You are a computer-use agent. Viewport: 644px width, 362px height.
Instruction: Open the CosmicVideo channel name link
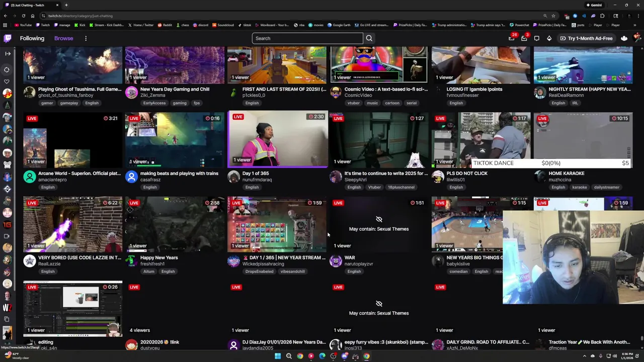click(x=358, y=95)
